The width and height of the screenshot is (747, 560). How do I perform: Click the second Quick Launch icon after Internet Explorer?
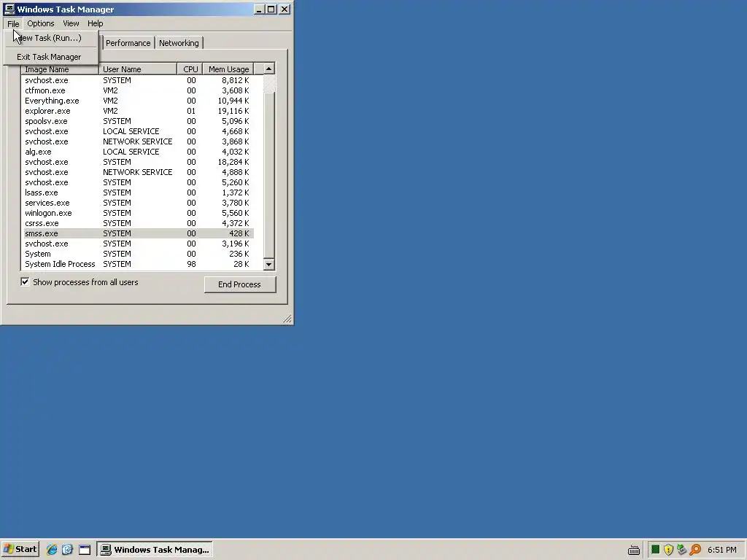[x=67, y=550]
